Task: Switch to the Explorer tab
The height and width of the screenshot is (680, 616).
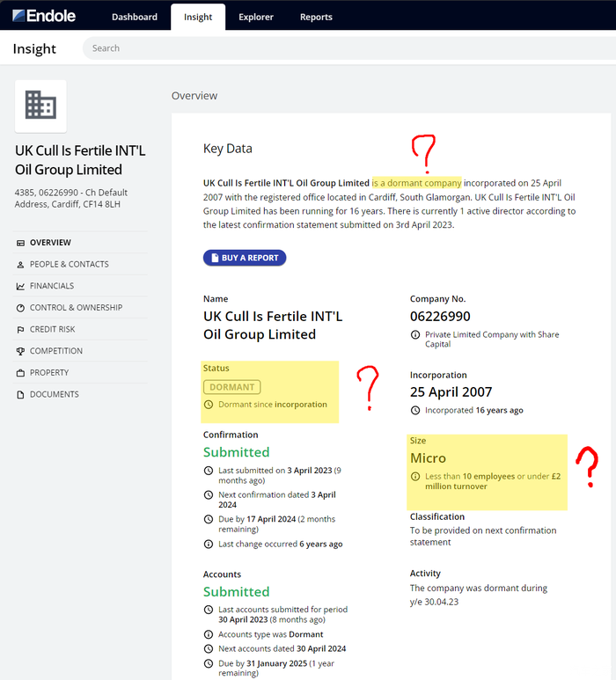Action: click(x=256, y=17)
